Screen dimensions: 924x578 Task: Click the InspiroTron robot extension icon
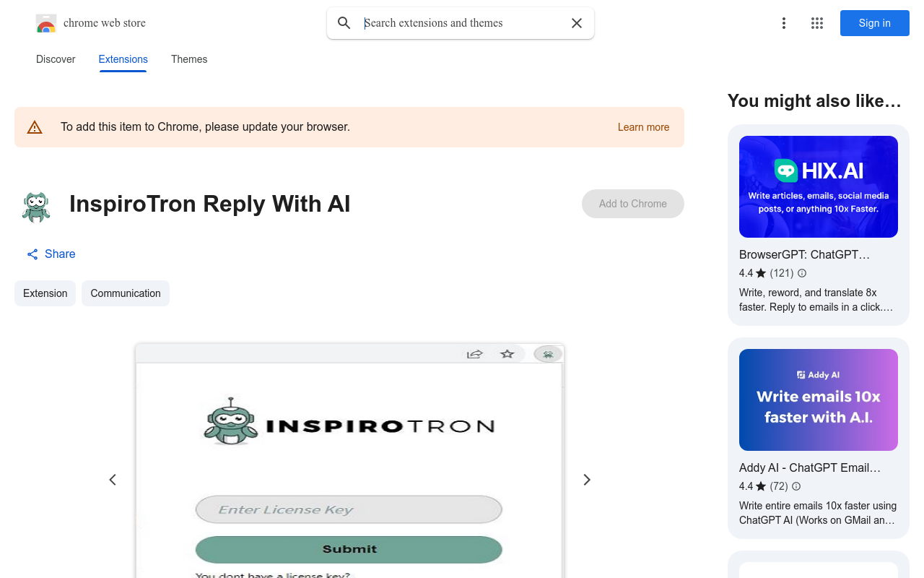pyautogui.click(x=36, y=207)
